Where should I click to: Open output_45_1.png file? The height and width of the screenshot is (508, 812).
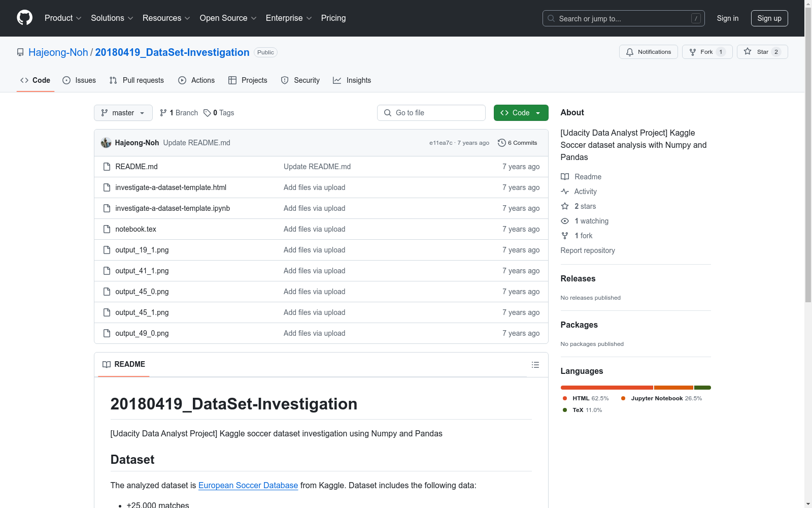(x=142, y=312)
